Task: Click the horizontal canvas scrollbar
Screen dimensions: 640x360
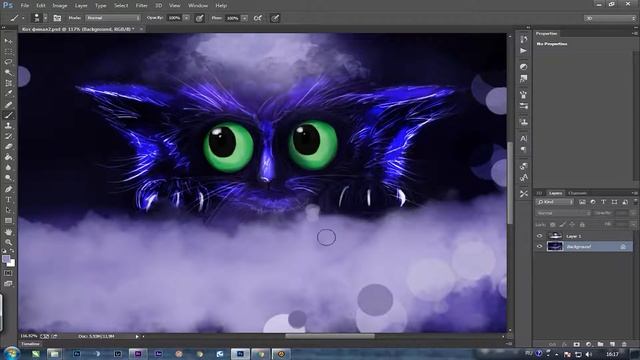Action: coord(330,336)
